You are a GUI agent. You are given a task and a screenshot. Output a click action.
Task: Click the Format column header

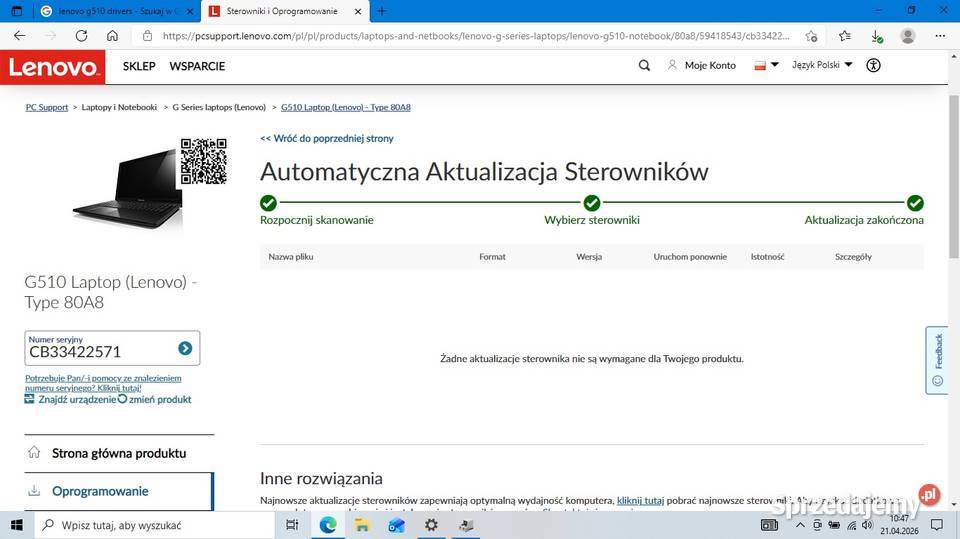point(492,257)
